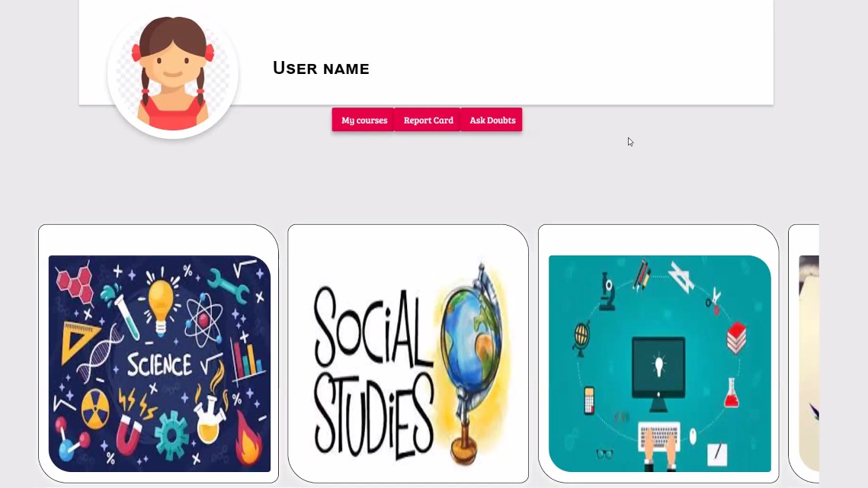Select the Ask Doubts button
This screenshot has width=868, height=488.
point(492,120)
